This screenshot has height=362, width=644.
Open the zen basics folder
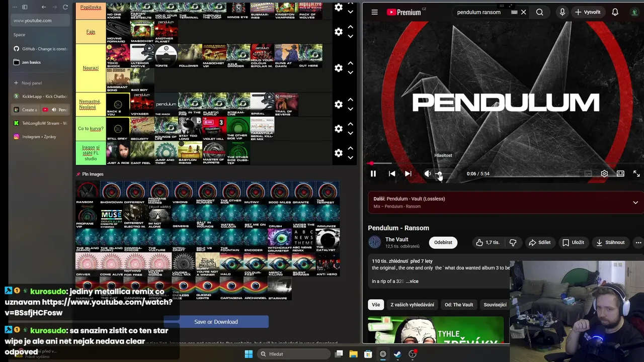(x=41, y=62)
